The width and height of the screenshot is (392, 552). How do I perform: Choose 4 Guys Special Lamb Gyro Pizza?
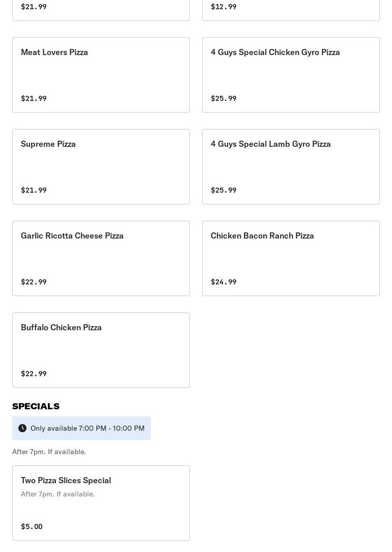pos(291,166)
